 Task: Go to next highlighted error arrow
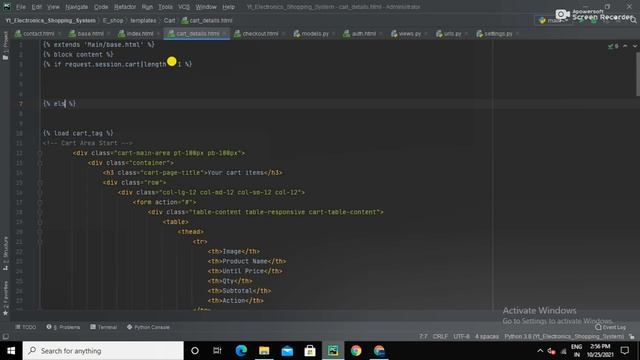click(x=635, y=47)
